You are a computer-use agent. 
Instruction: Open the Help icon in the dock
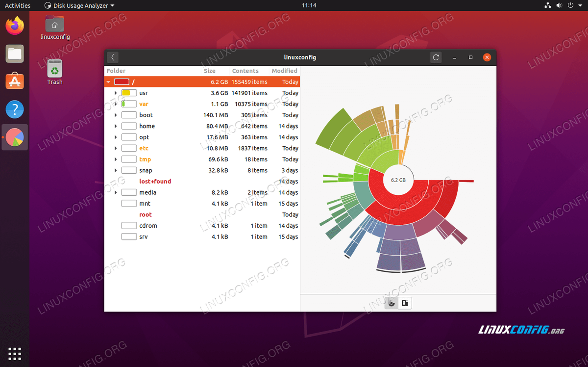[15, 109]
